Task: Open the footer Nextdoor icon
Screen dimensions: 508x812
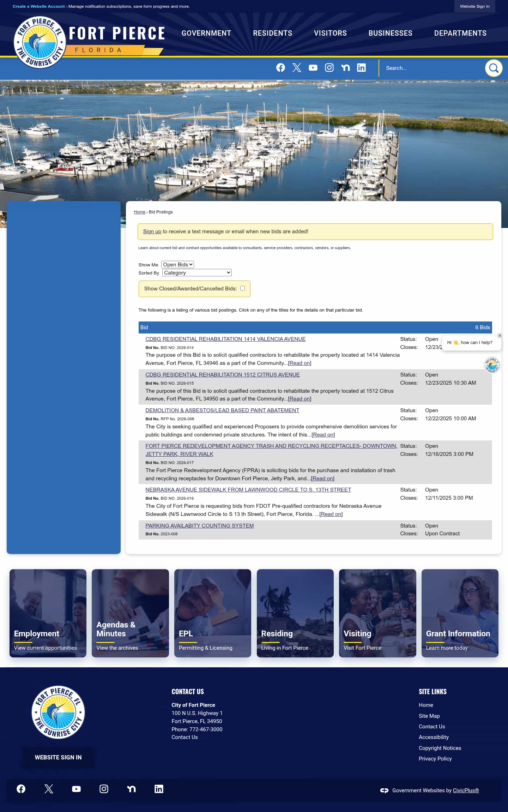Action: [x=131, y=789]
